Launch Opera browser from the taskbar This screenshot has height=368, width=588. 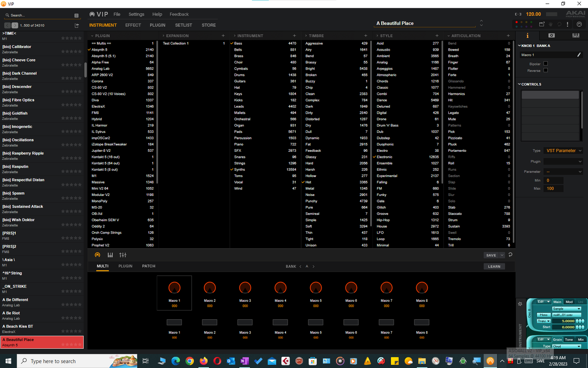tap(217, 361)
